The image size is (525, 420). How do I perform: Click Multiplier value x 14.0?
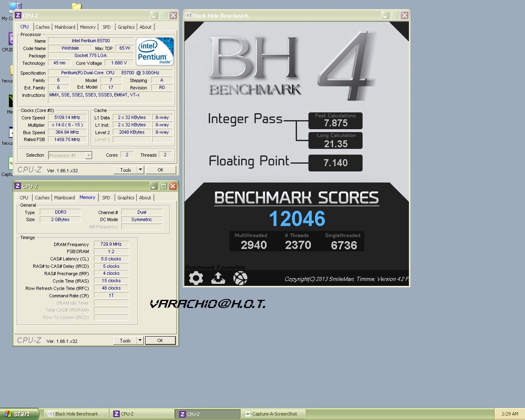[67, 125]
